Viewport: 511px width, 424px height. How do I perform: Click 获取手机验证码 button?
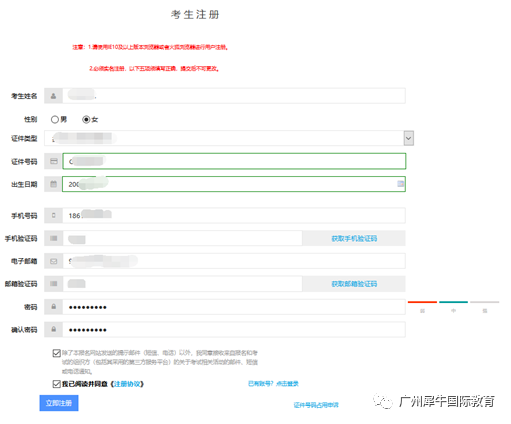click(354, 238)
